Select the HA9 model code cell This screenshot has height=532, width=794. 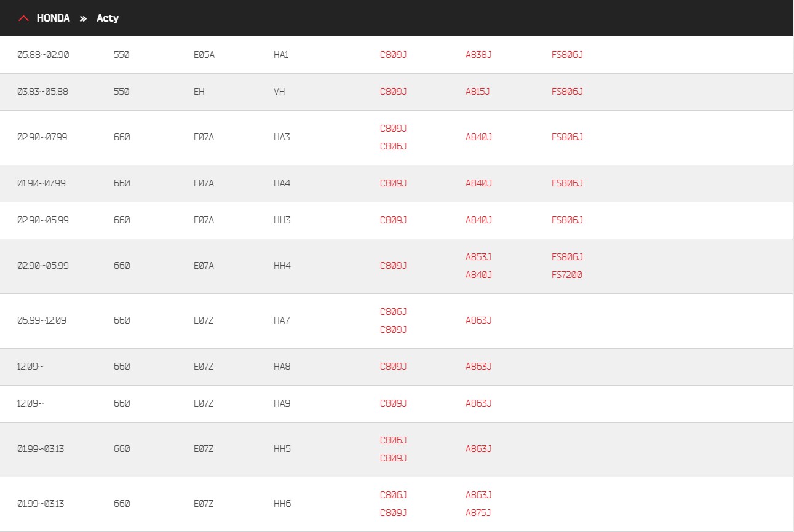tap(282, 403)
